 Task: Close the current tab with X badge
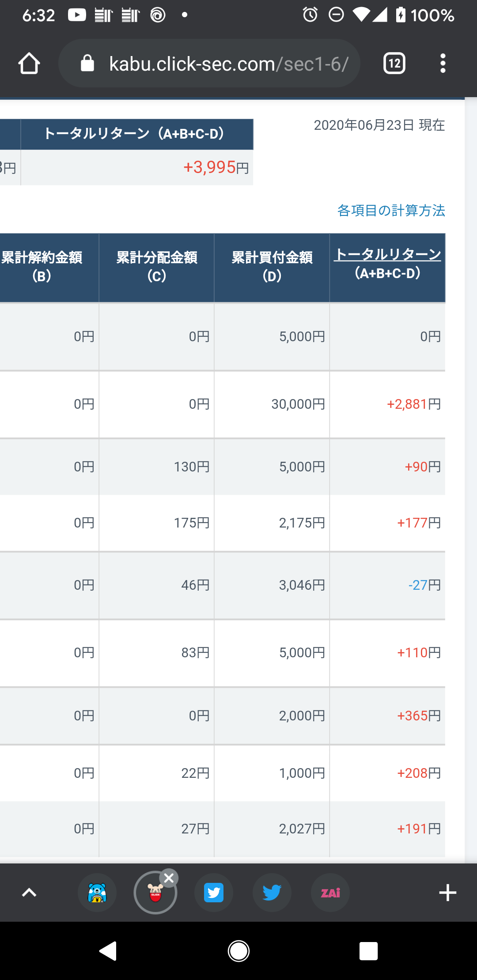(169, 878)
